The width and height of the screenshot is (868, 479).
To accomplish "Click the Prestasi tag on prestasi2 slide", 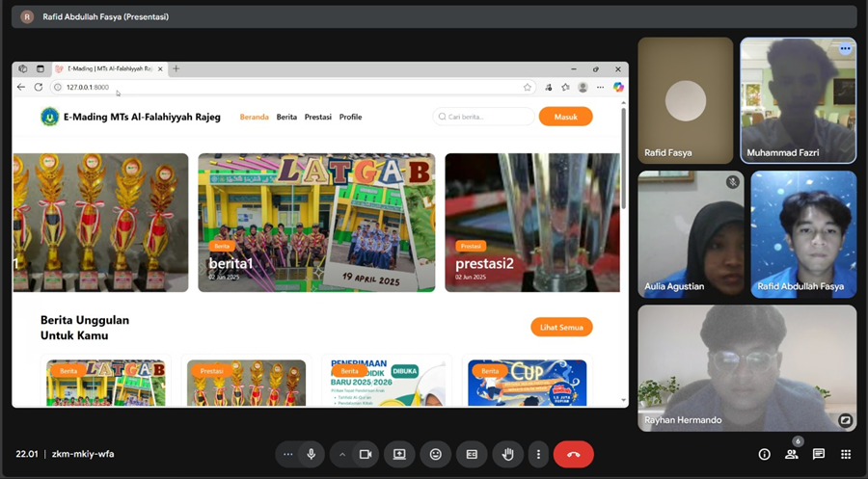I will coord(471,246).
